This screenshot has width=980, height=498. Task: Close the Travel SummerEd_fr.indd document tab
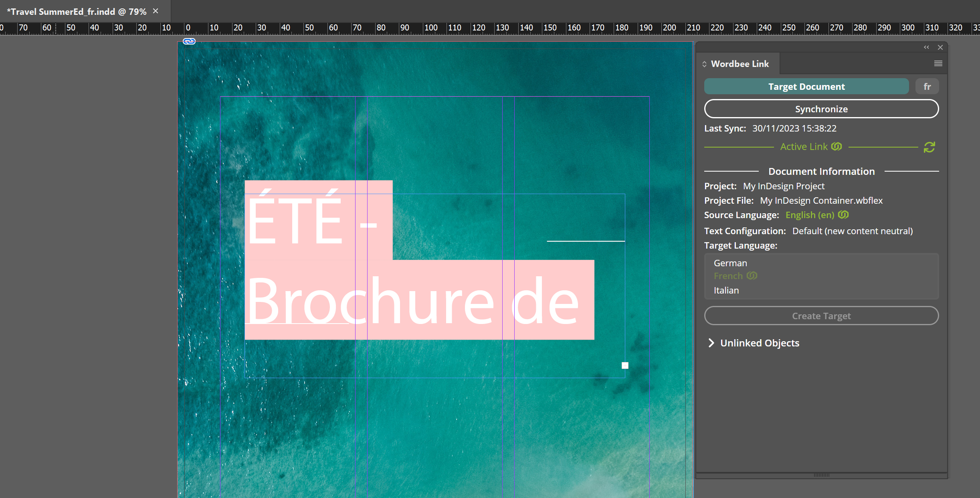[156, 11]
